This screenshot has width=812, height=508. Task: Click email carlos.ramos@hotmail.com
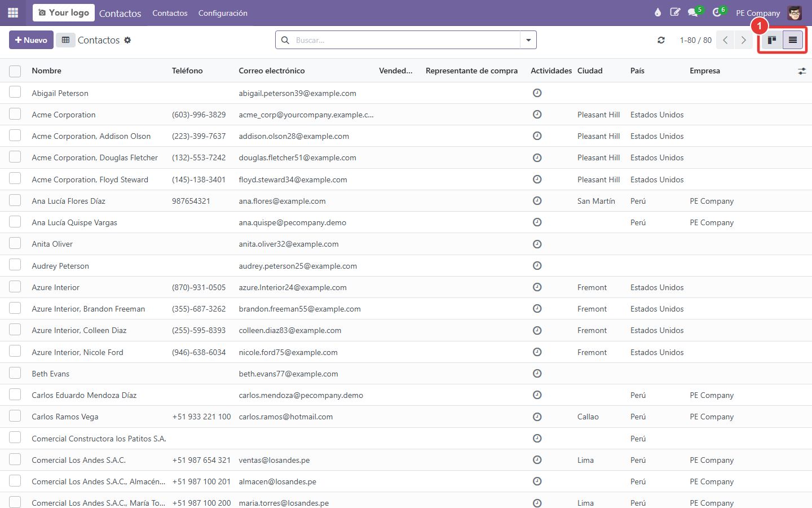pos(286,417)
